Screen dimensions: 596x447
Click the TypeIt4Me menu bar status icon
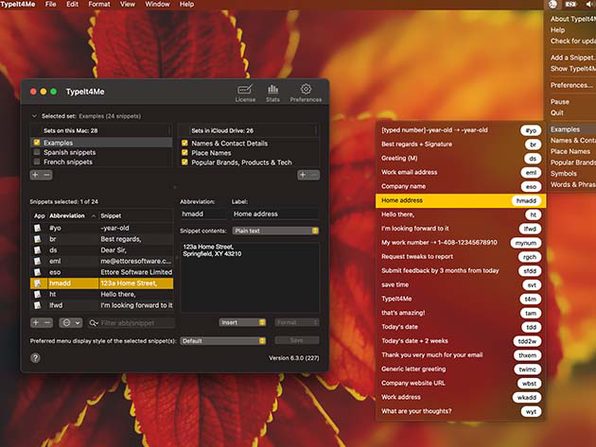coord(553,4)
